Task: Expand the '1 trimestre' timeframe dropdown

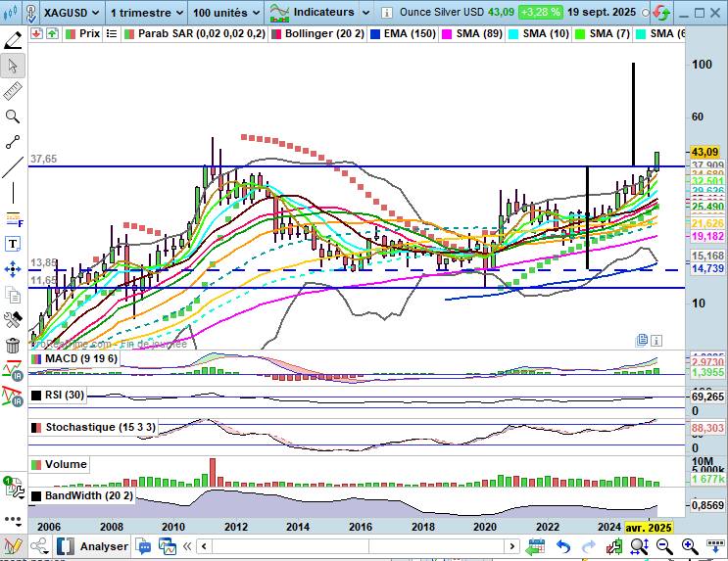Action: [x=145, y=13]
